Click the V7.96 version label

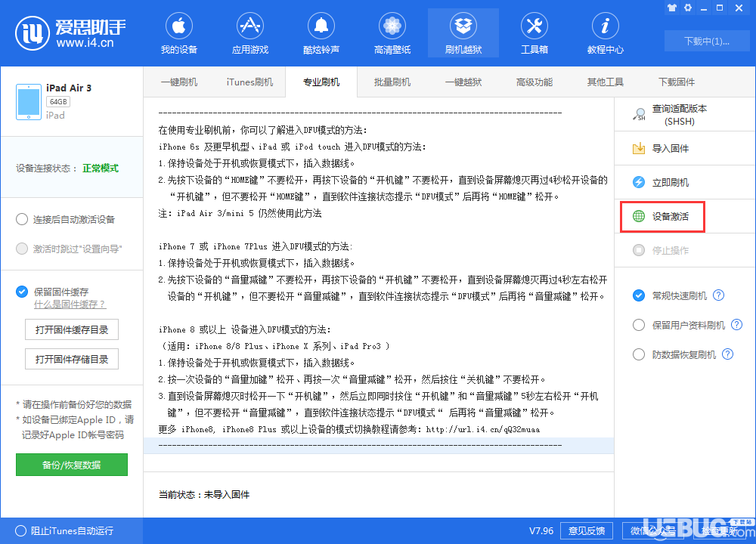point(541,530)
